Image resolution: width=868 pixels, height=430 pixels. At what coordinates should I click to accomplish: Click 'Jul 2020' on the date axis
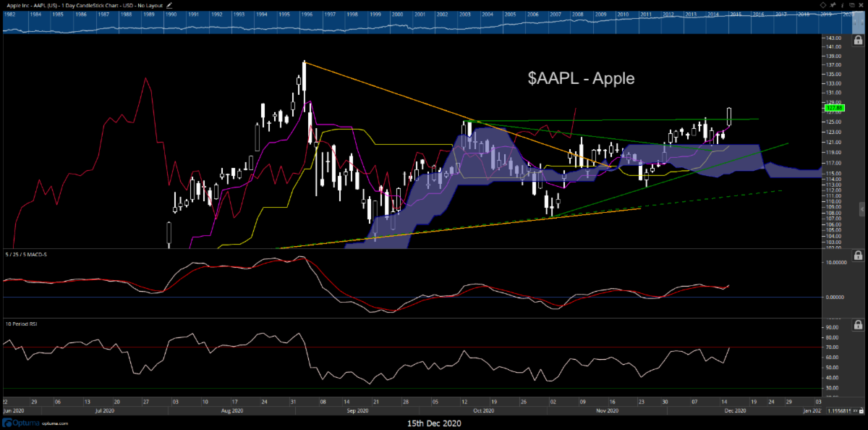tap(106, 410)
